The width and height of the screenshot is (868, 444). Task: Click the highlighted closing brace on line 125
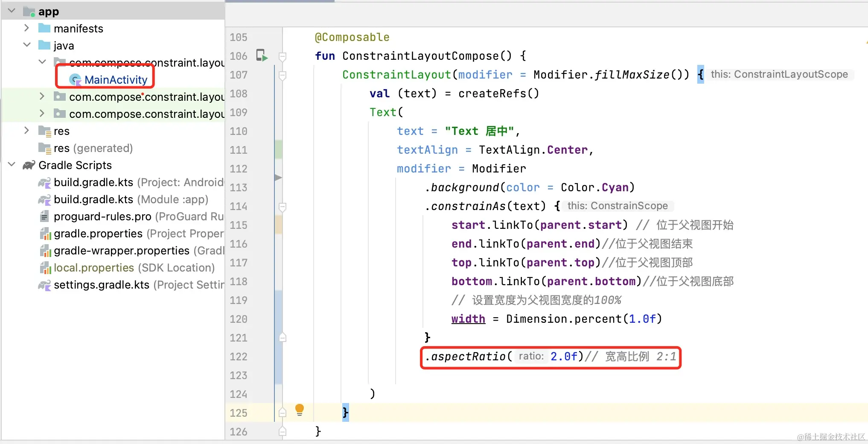(x=345, y=413)
